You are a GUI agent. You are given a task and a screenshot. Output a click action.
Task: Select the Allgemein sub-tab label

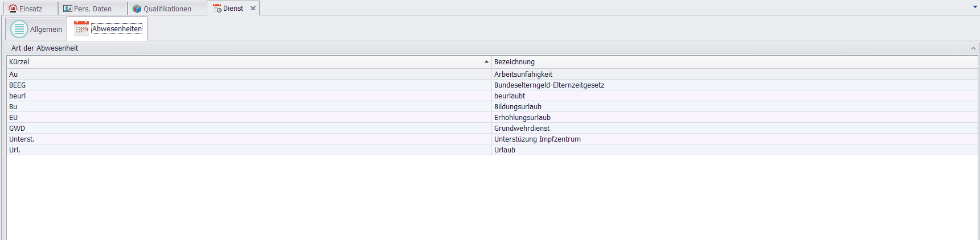coord(46,30)
